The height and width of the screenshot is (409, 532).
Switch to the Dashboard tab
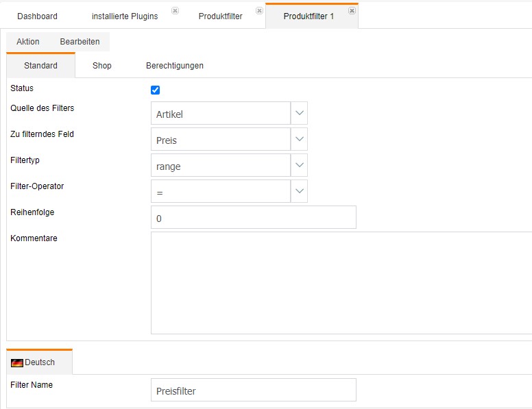(37, 16)
